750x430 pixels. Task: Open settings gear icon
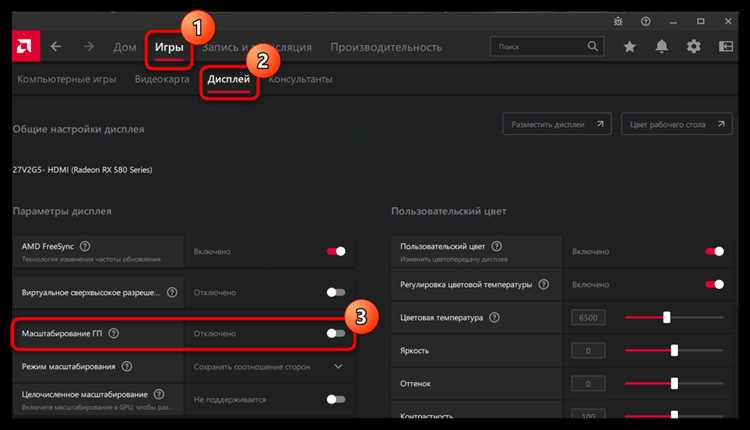coord(694,46)
